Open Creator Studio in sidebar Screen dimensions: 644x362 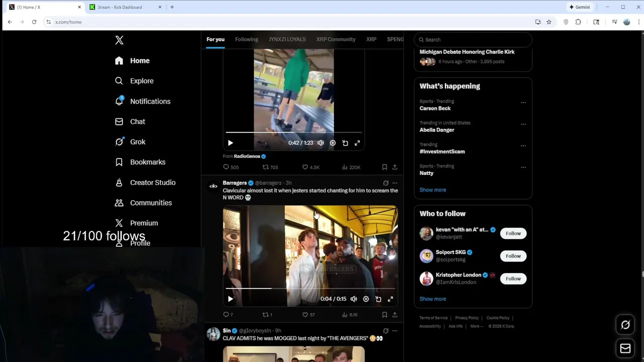(145, 183)
